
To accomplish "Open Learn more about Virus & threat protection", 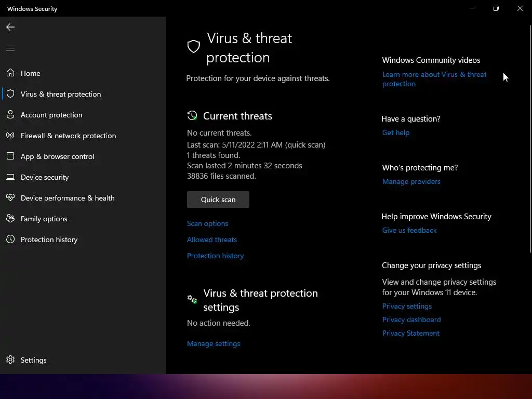I will coord(434,79).
